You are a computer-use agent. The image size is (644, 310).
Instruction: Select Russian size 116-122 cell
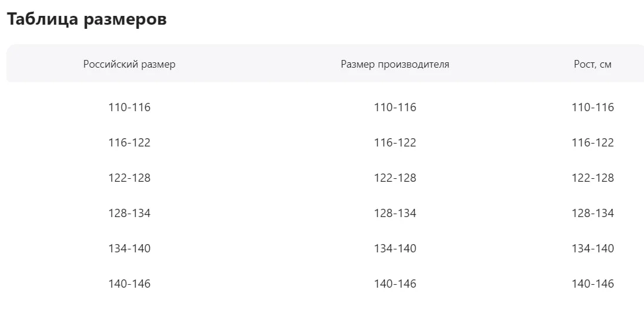click(x=129, y=143)
